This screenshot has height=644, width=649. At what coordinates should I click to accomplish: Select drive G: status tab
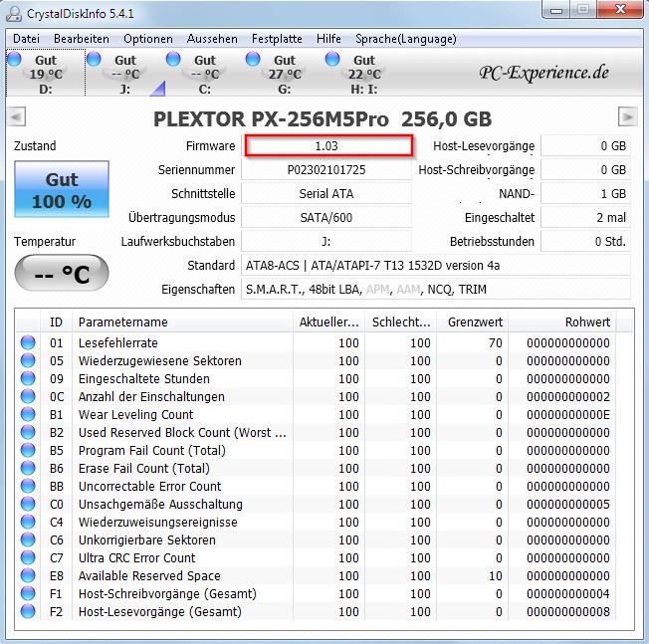[x=284, y=73]
